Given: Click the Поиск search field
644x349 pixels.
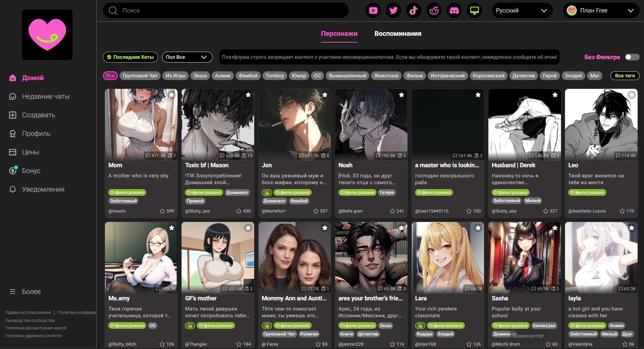Looking at the screenshot, I should [x=225, y=10].
